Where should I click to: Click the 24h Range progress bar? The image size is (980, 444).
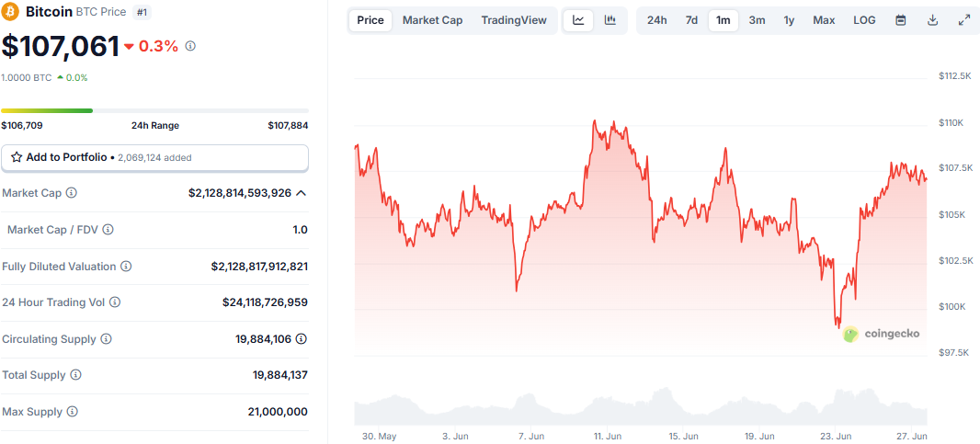[155, 110]
